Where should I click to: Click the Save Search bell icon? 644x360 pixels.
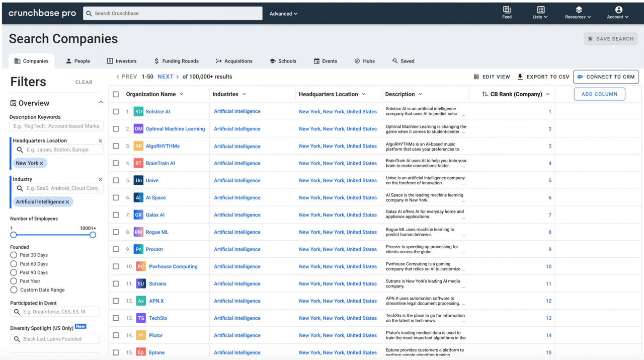(x=589, y=39)
